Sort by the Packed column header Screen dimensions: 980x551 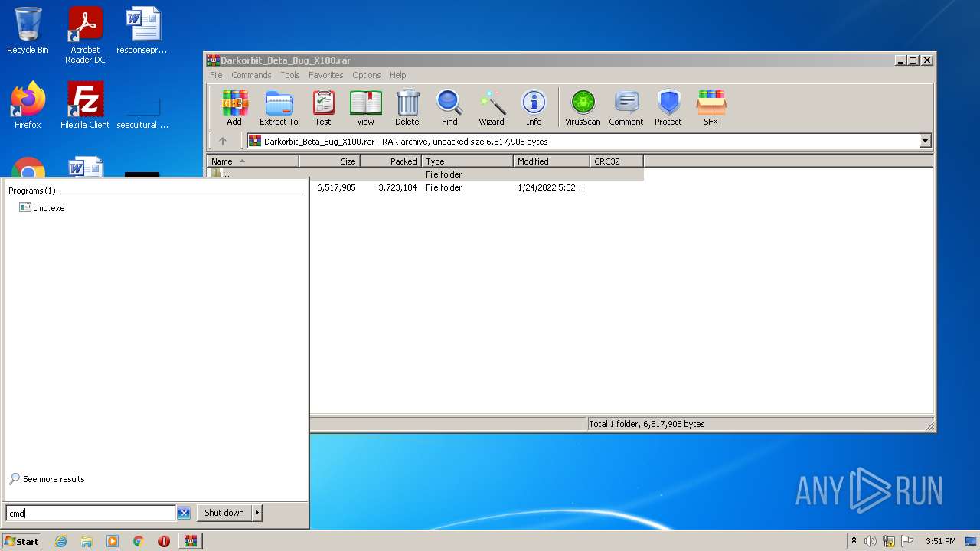390,161
